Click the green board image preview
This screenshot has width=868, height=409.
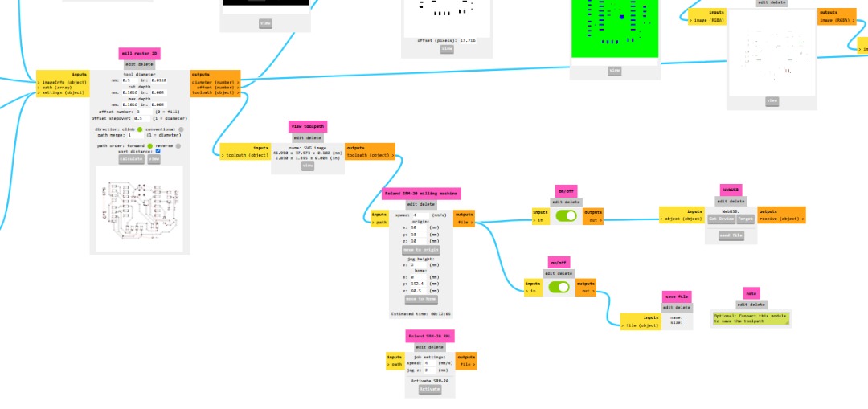[615, 27]
